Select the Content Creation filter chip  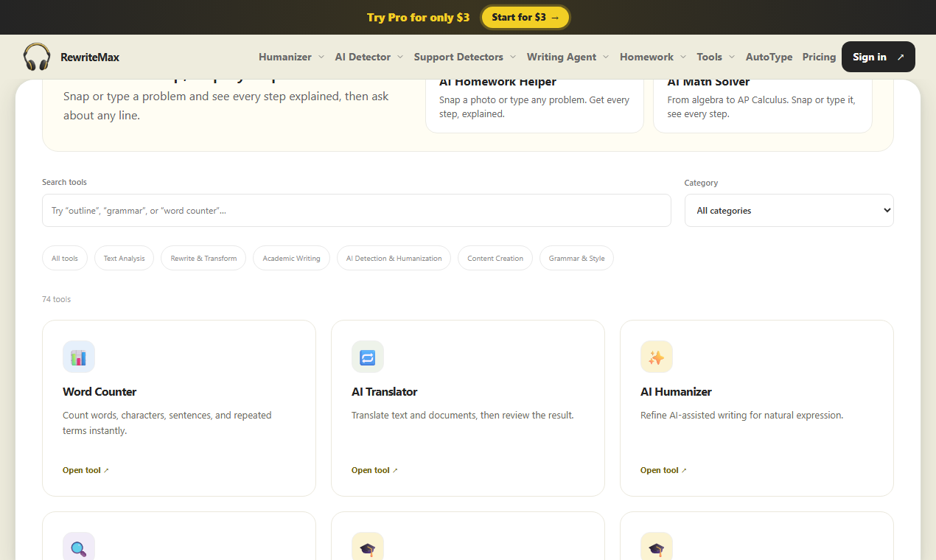(x=495, y=258)
